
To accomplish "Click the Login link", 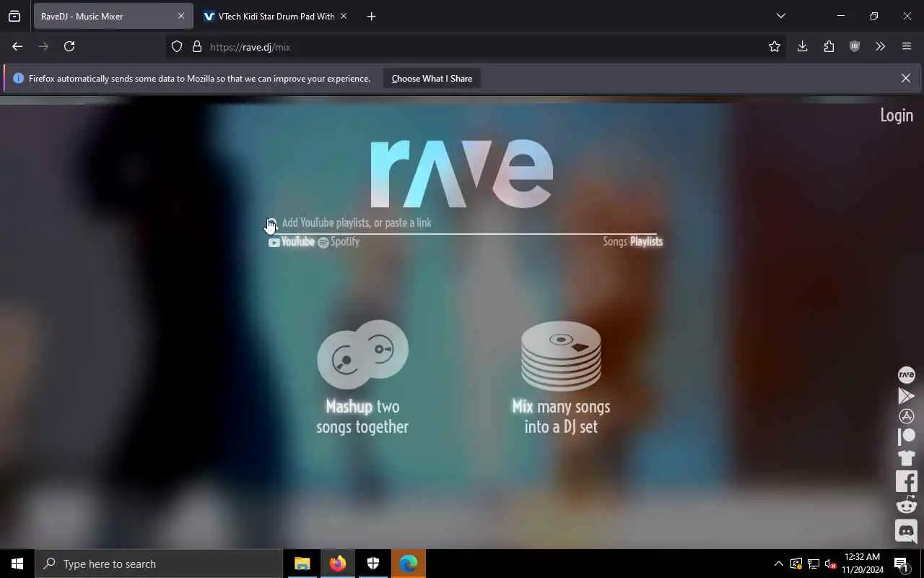I will [x=897, y=115].
